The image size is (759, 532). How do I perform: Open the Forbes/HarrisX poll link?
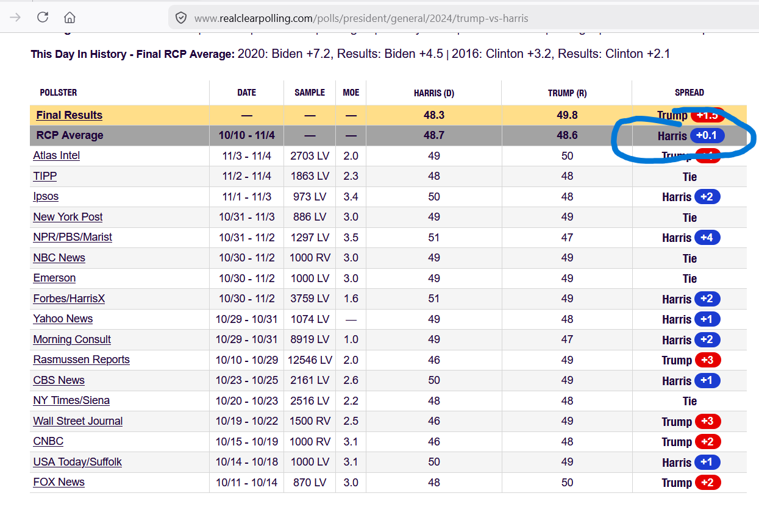pos(69,299)
